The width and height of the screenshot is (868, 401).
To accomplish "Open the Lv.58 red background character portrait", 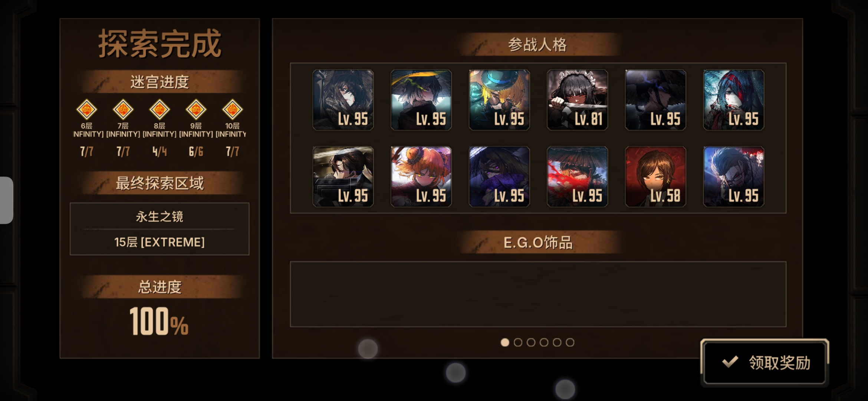I will (655, 176).
